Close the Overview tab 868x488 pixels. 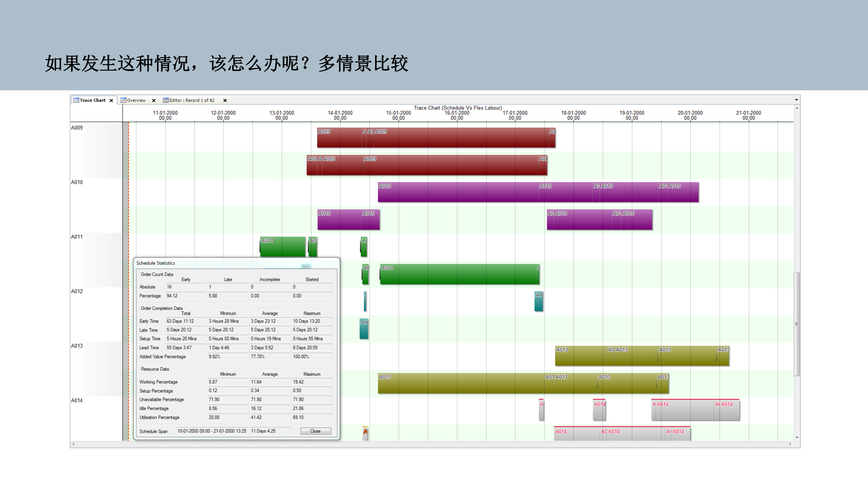154,100
